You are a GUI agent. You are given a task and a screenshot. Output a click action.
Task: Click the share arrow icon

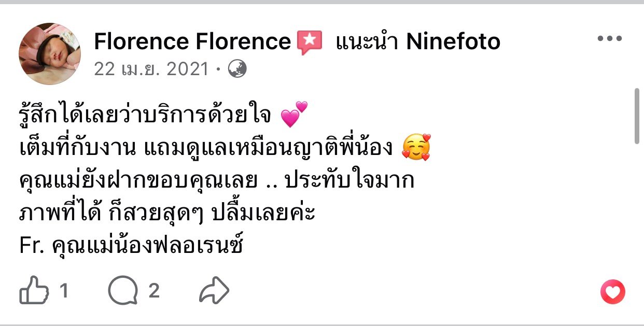pos(214,291)
